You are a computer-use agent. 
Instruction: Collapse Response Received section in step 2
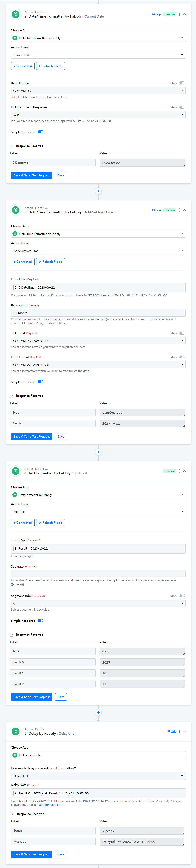[11, 146]
